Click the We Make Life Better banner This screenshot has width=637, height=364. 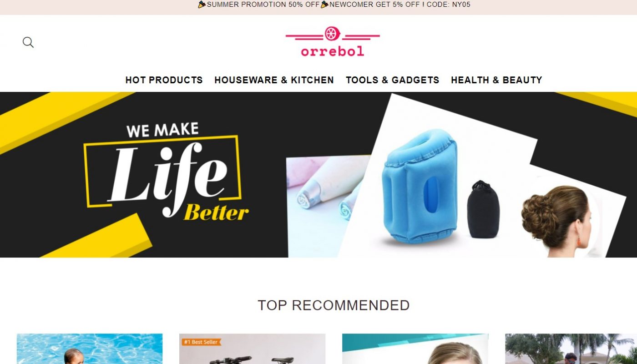click(318, 175)
